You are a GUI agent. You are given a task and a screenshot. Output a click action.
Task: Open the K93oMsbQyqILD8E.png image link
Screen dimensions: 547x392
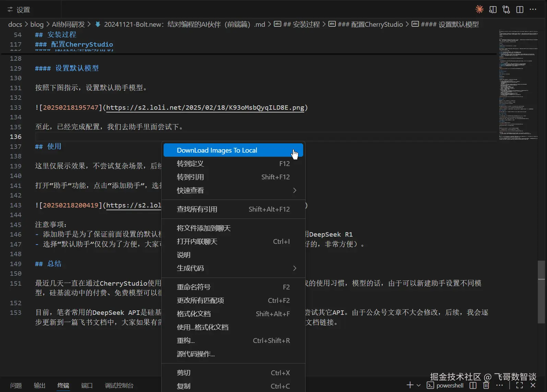[x=205, y=108]
